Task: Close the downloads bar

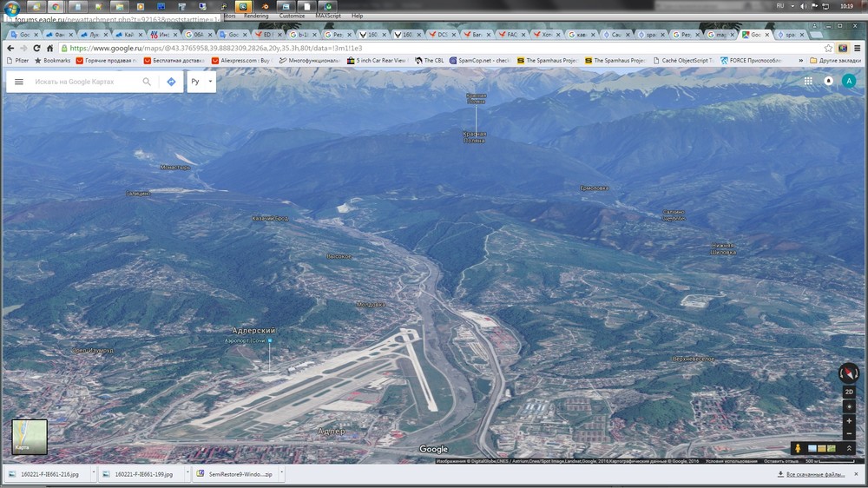Action: [856, 474]
